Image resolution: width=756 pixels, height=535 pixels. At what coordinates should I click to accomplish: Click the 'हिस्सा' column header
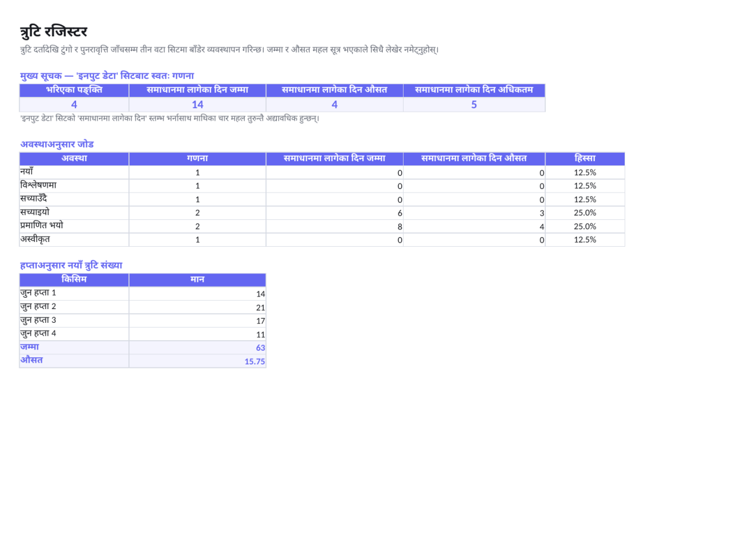click(x=585, y=159)
